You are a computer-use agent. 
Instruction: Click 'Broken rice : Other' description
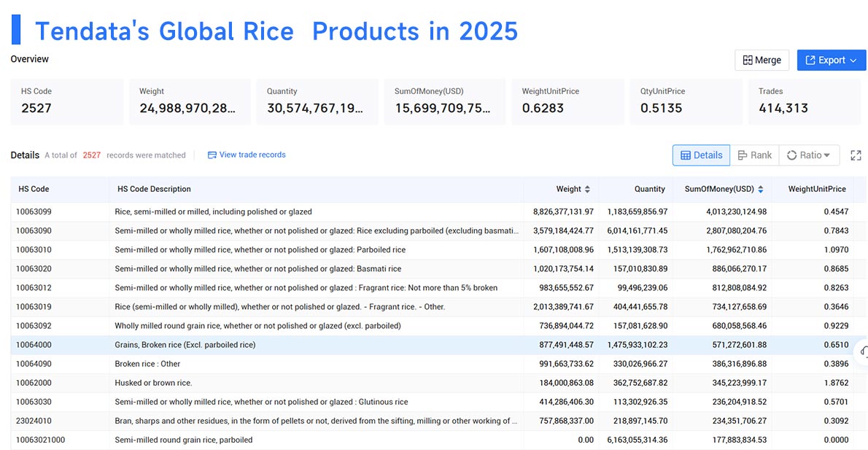pos(147,364)
